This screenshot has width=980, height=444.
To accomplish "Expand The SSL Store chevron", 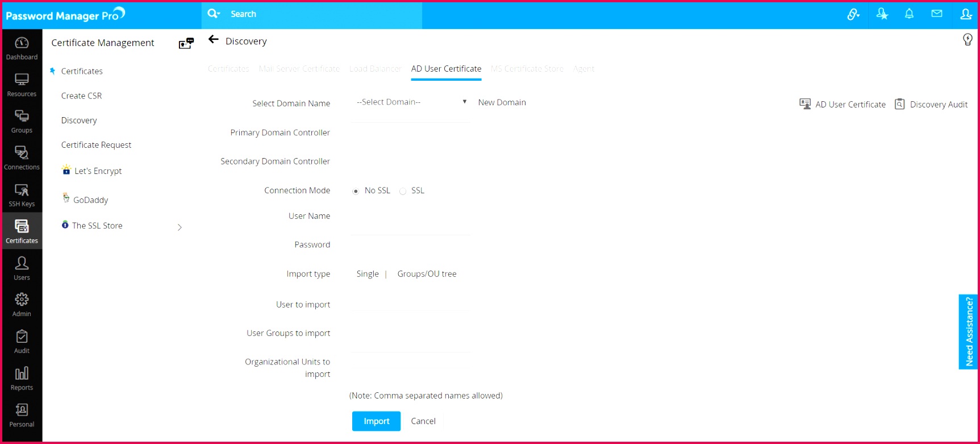I will 180,227.
